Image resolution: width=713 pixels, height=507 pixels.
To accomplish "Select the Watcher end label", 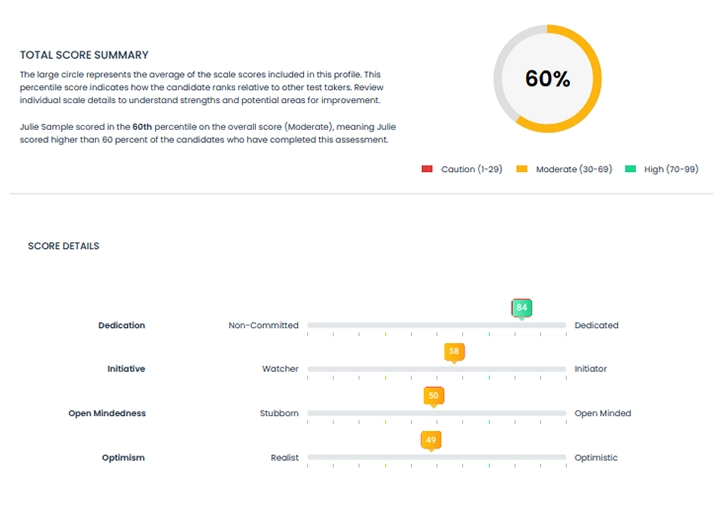I will 280,369.
